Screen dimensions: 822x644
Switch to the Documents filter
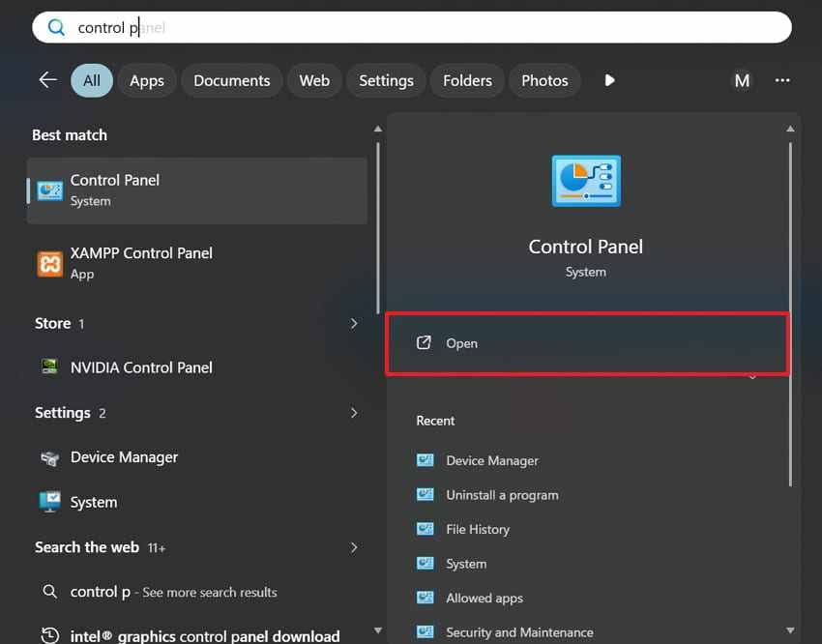click(232, 80)
